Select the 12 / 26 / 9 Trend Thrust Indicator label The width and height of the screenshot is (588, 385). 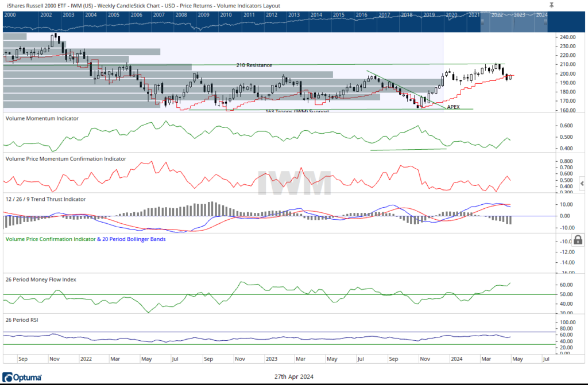point(45,199)
